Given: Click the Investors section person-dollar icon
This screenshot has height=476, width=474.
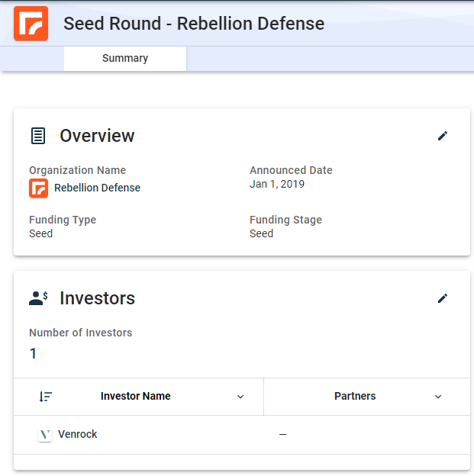Looking at the screenshot, I should (x=39, y=298).
